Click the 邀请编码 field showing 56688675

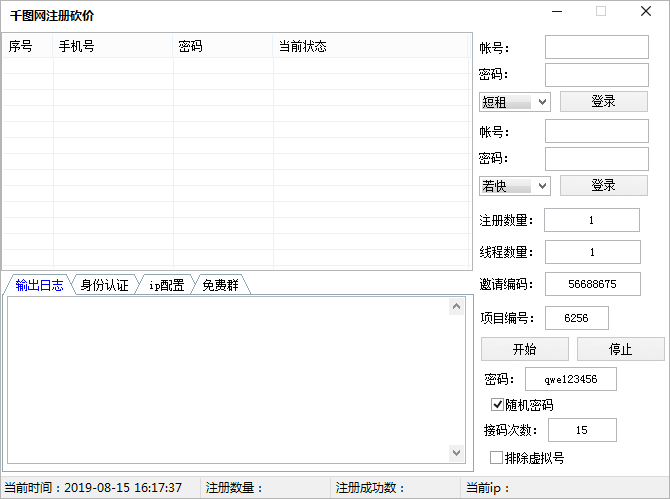tap(593, 284)
